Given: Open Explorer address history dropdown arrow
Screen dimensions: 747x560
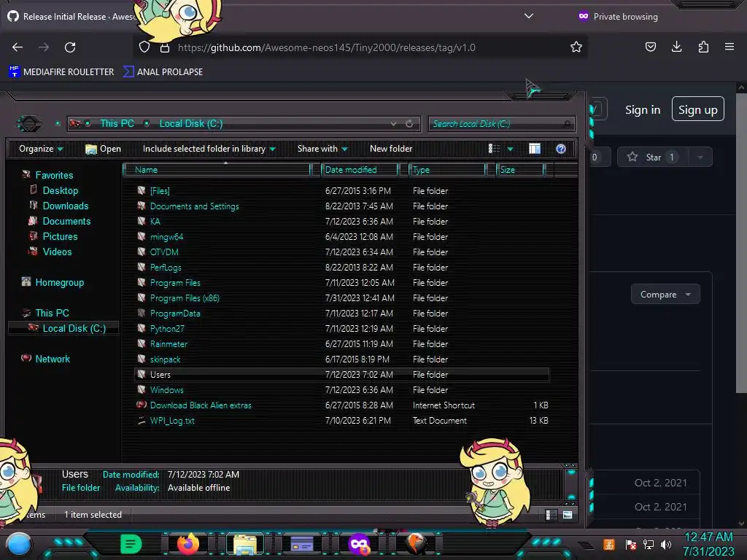Looking at the screenshot, I should pyautogui.click(x=393, y=124).
